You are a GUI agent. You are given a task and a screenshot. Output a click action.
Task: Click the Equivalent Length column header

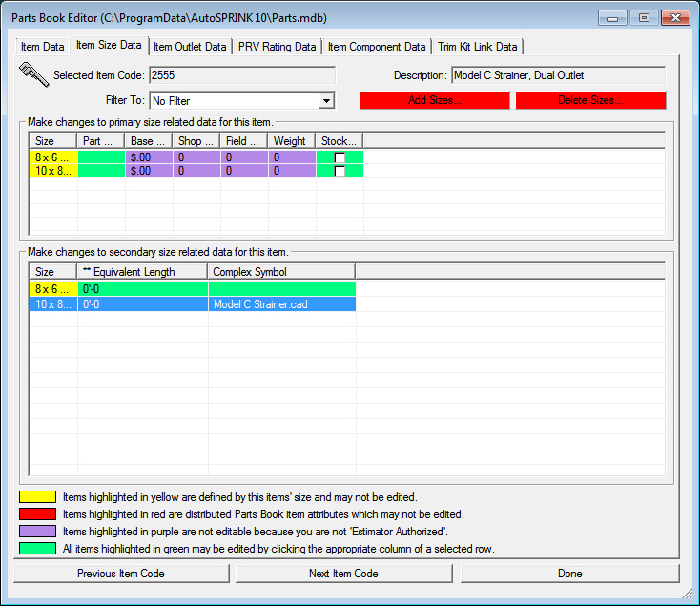coord(142,272)
